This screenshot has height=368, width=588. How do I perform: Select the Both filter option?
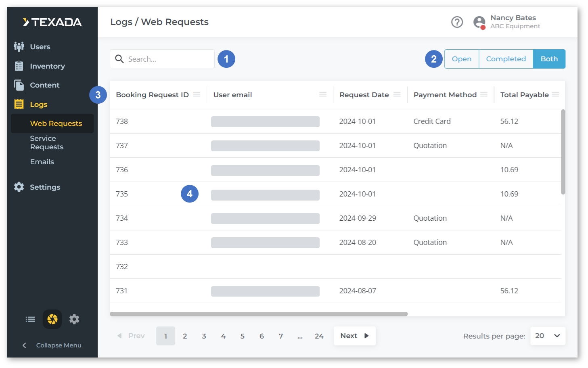549,59
